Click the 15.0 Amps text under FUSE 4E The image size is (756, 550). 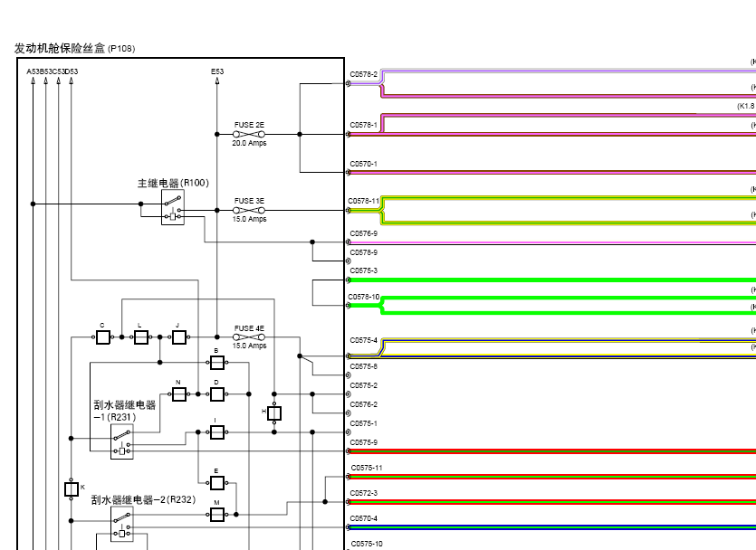tap(249, 346)
